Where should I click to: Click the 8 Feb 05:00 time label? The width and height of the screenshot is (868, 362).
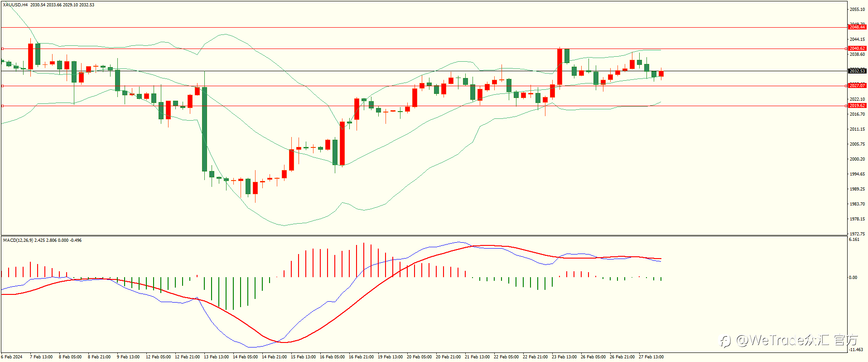click(x=70, y=357)
